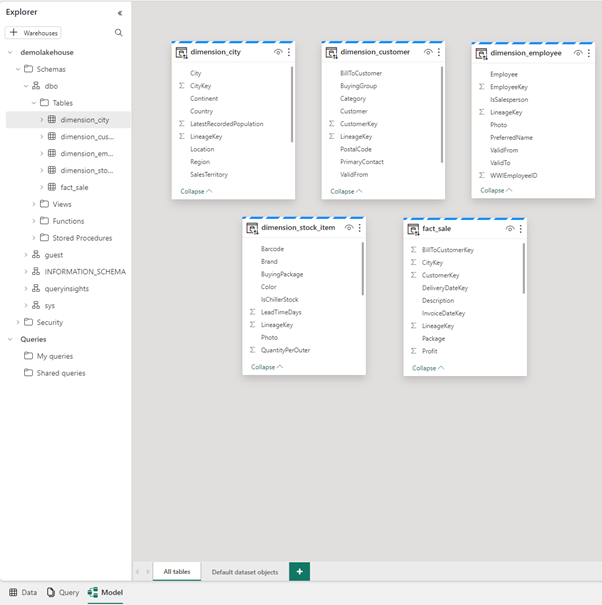602x605 pixels.
Task: Click the table icon on fact_sale card header
Action: (x=413, y=229)
